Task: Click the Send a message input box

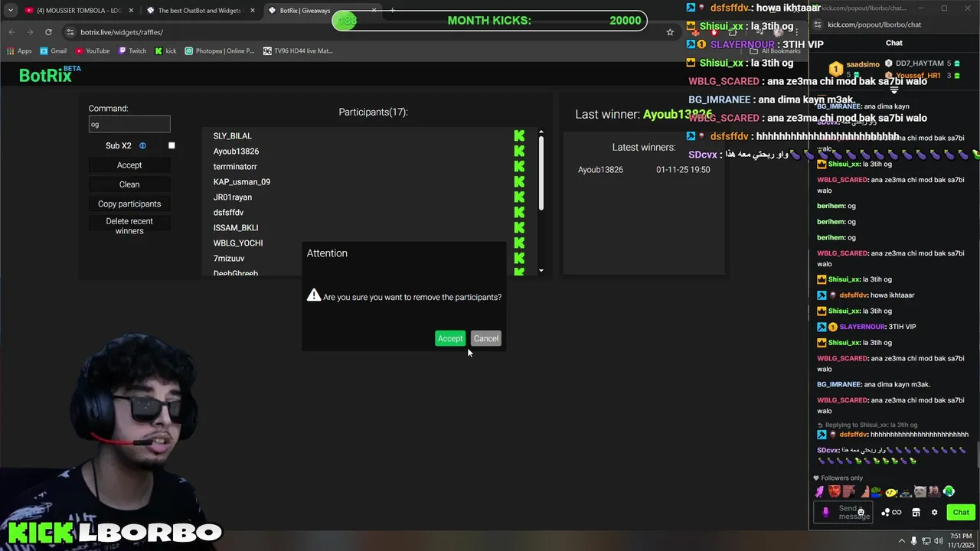Action: [843, 512]
